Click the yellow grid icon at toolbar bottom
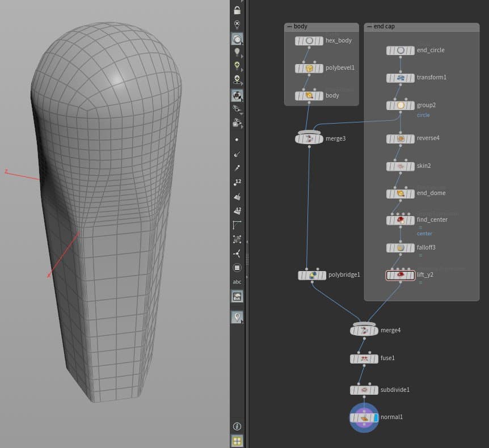489x448 pixels. coord(237,440)
